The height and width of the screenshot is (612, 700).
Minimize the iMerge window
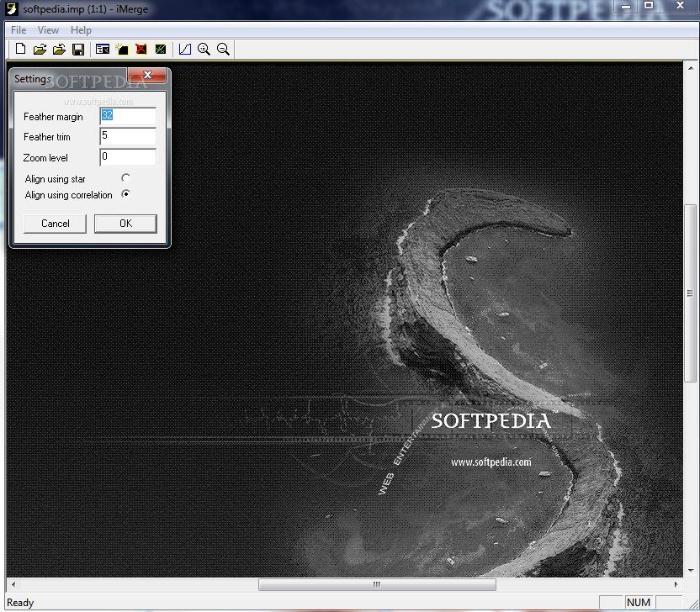click(626, 6)
